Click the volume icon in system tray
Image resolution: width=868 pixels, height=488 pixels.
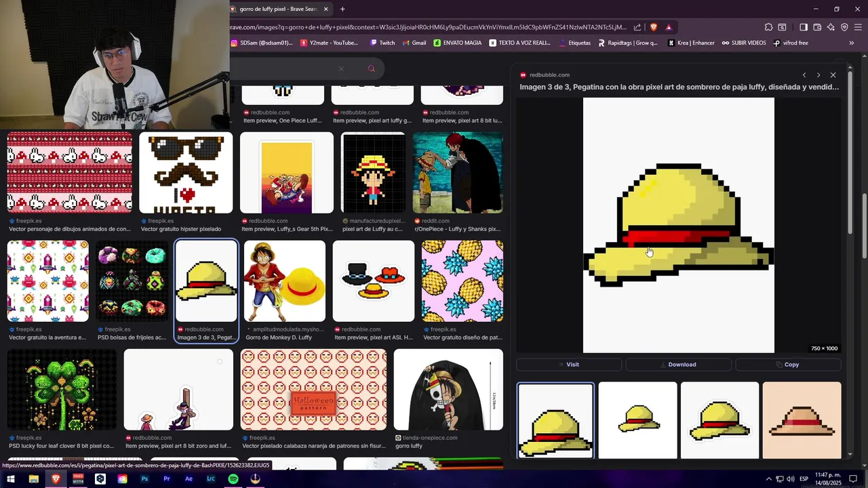tap(791, 479)
